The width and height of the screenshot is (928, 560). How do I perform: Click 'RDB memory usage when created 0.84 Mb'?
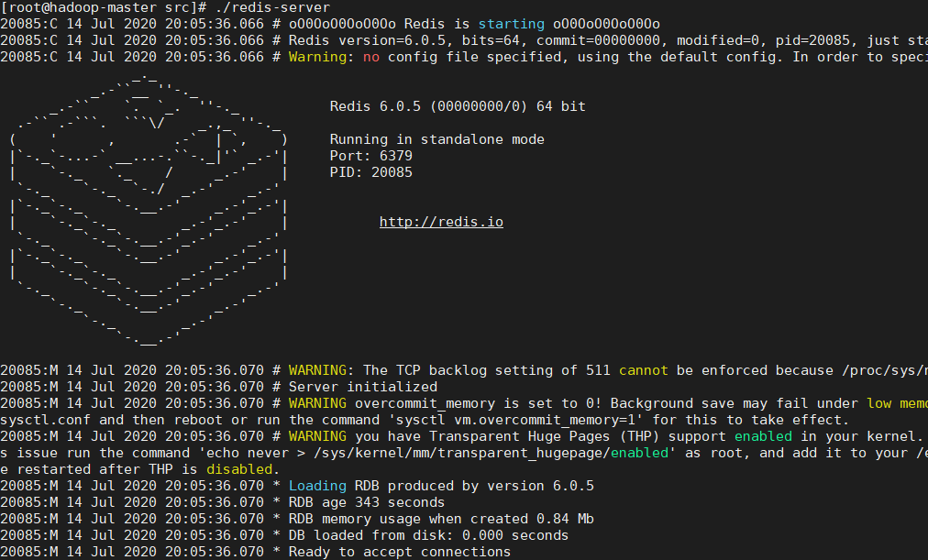click(441, 519)
